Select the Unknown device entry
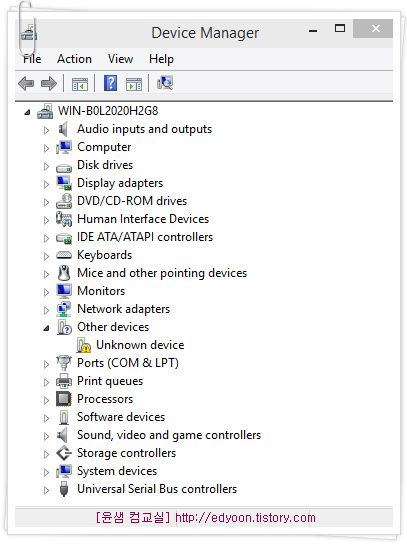 tap(140, 345)
